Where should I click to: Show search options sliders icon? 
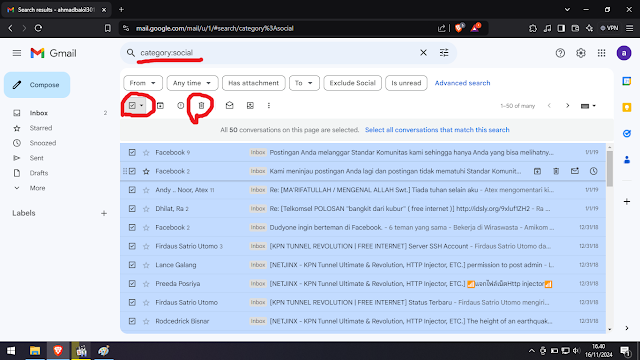(x=444, y=53)
